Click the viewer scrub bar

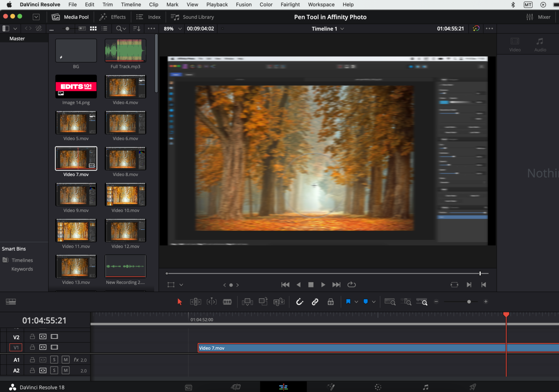(327, 273)
